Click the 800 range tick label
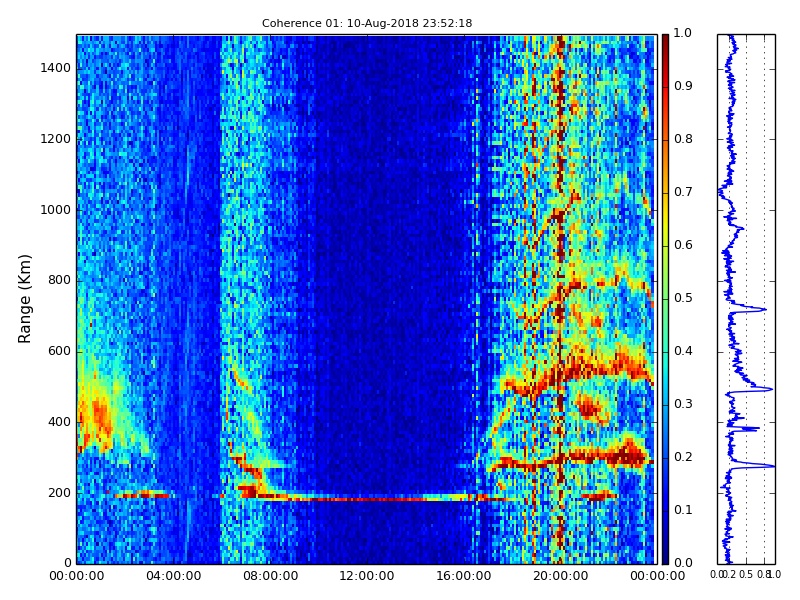800x600 pixels. [59, 280]
